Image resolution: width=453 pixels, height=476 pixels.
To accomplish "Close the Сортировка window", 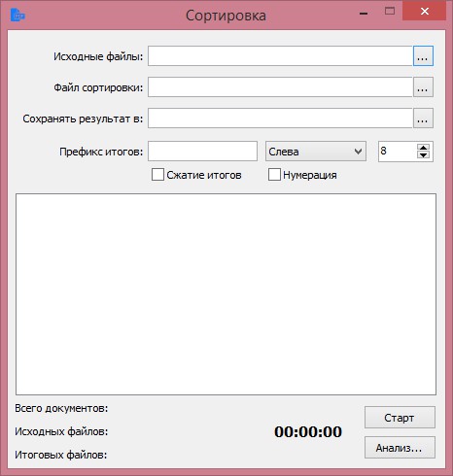I will 424,11.
